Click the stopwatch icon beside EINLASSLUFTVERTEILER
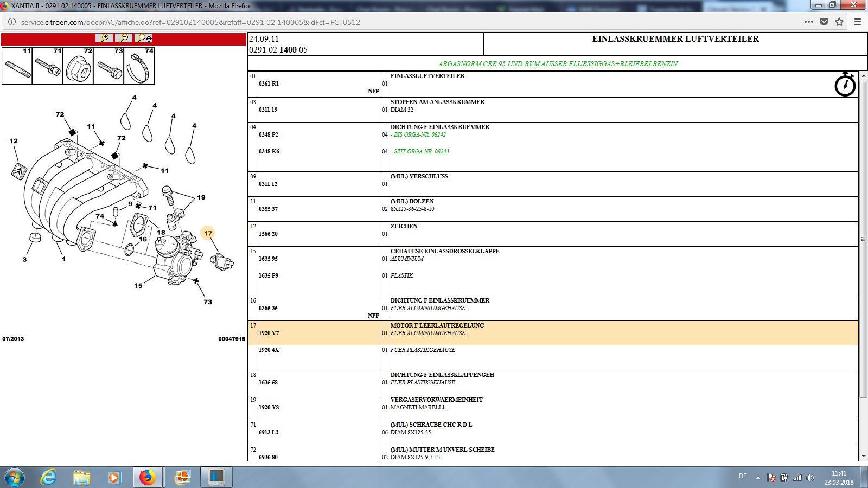The width and height of the screenshot is (868, 488). [x=845, y=85]
